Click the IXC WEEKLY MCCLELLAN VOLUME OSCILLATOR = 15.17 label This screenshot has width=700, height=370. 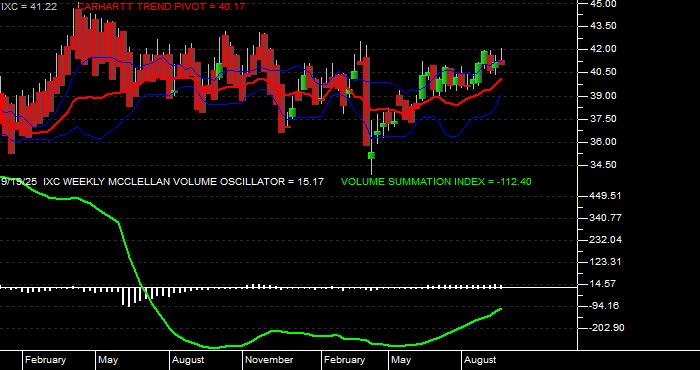coord(183,182)
